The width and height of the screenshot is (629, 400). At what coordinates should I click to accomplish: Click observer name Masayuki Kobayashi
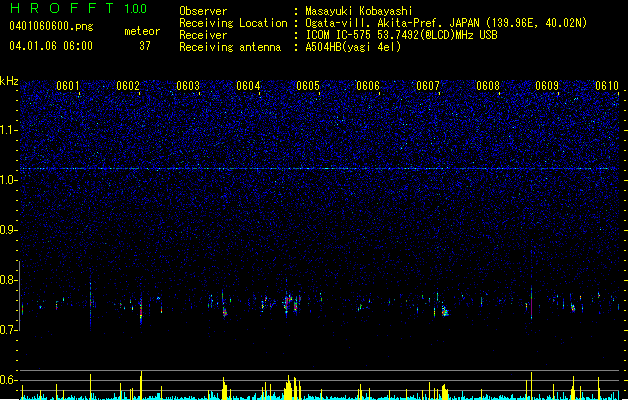click(359, 11)
